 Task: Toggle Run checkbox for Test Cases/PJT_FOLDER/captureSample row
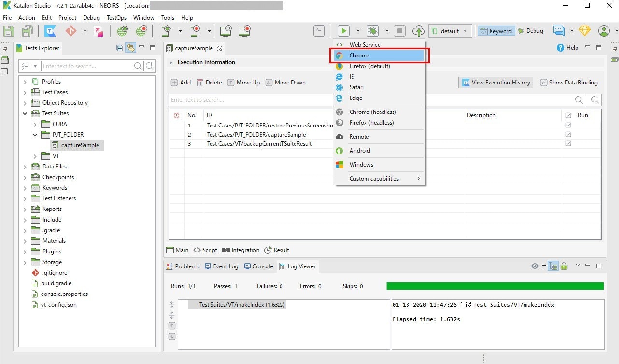pyautogui.click(x=568, y=134)
